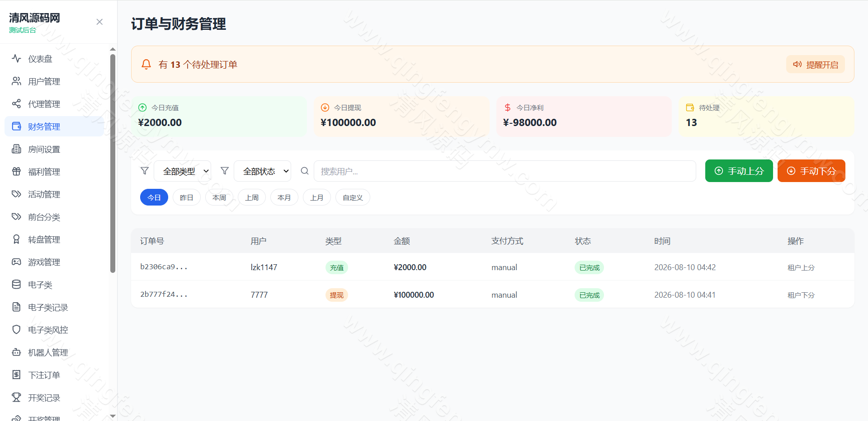This screenshot has height=421, width=868.
Task: Click the sidebar vertical scrollbar thumb
Action: coord(113,164)
